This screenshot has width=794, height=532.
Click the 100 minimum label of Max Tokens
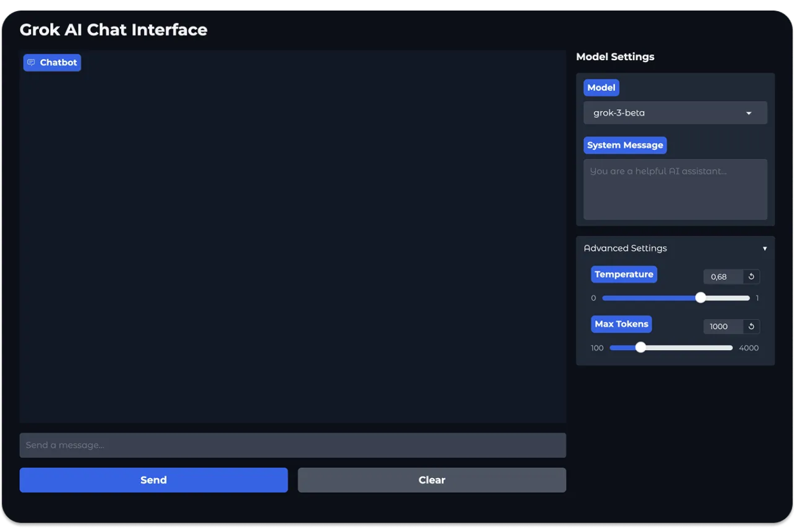[597, 348]
